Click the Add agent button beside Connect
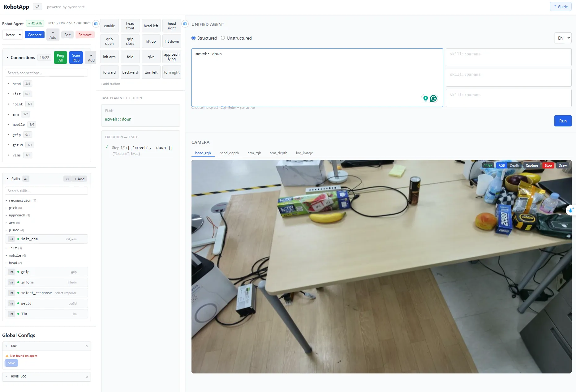The height and width of the screenshot is (392, 576). tap(53, 35)
